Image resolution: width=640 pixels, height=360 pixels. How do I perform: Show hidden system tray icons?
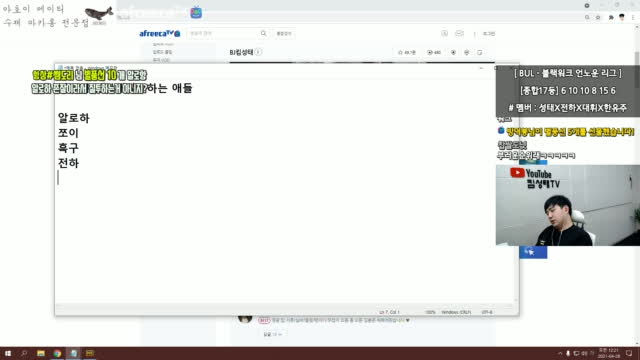560,353
